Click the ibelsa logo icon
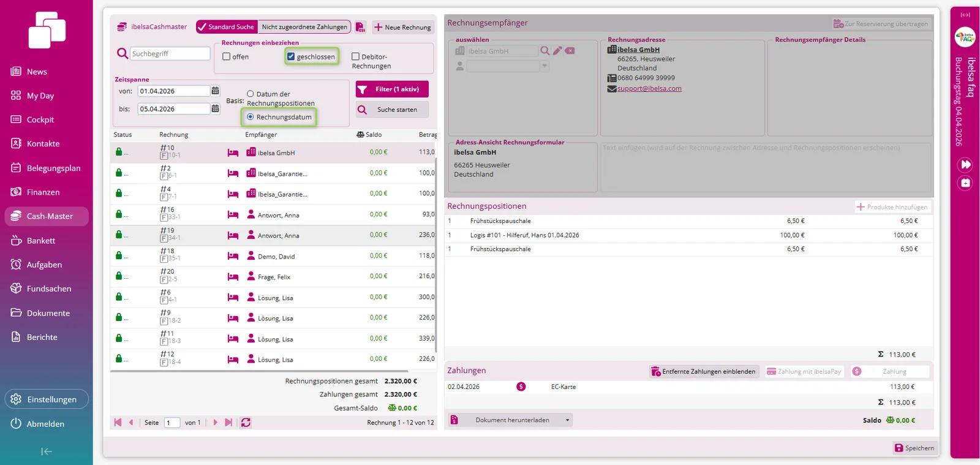Viewport: 980px width, 465px height. coord(47,30)
